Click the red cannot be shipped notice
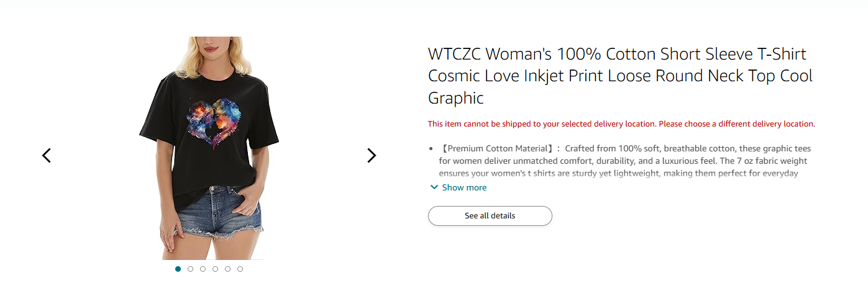 (x=541, y=124)
